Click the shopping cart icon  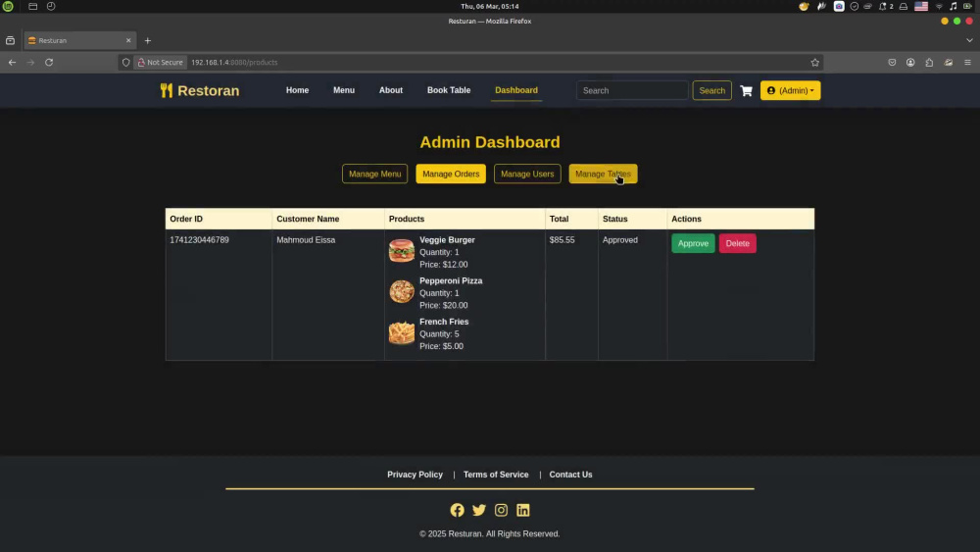pyautogui.click(x=746, y=90)
